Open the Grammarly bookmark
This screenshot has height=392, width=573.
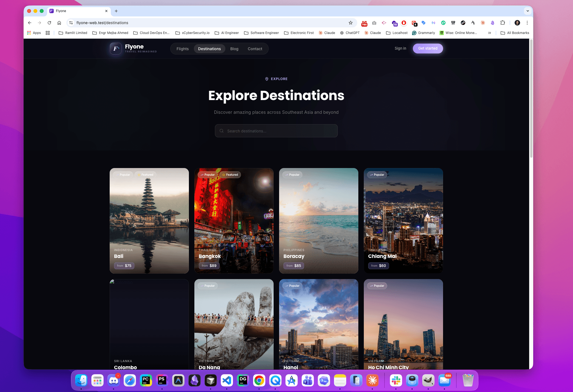(x=424, y=33)
